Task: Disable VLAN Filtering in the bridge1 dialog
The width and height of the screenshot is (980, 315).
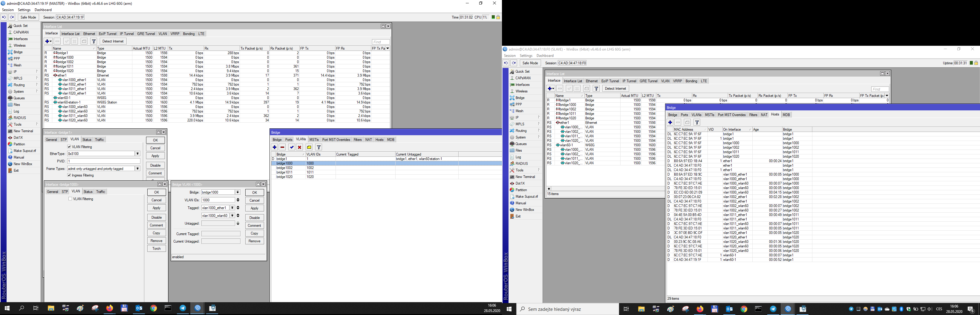Action: click(x=69, y=147)
